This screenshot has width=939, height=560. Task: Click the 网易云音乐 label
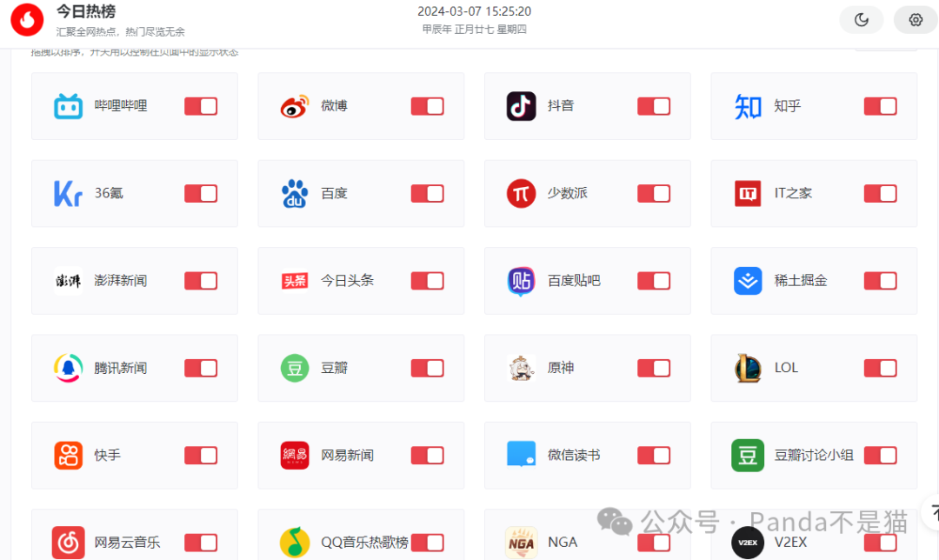point(127,543)
